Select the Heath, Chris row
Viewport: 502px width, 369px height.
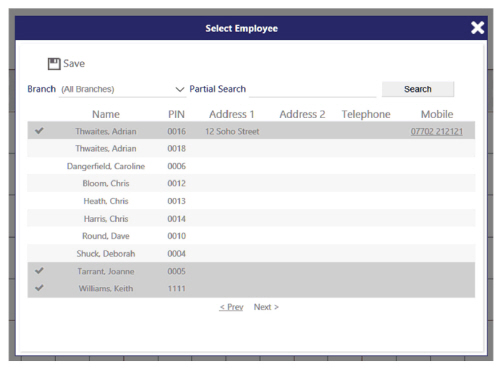251,201
